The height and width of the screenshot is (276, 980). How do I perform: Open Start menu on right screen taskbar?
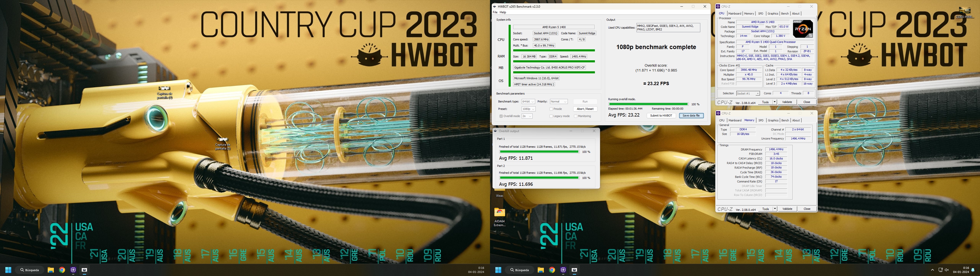[x=498, y=270]
